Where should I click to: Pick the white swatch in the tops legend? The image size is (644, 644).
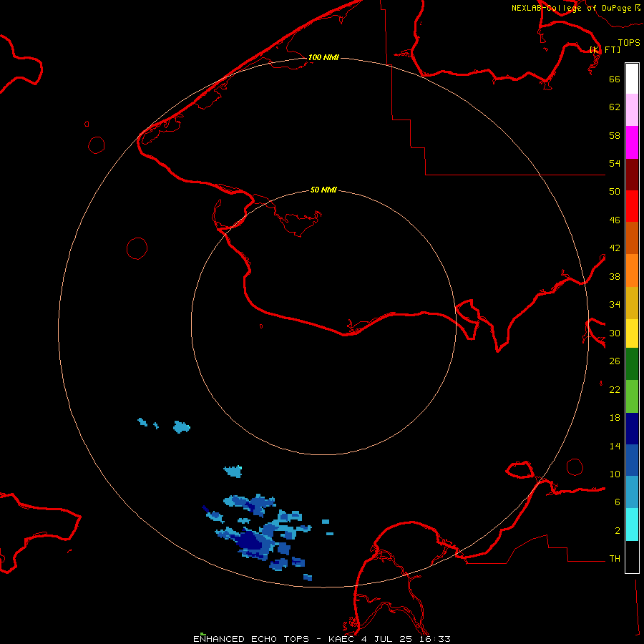[632, 79]
